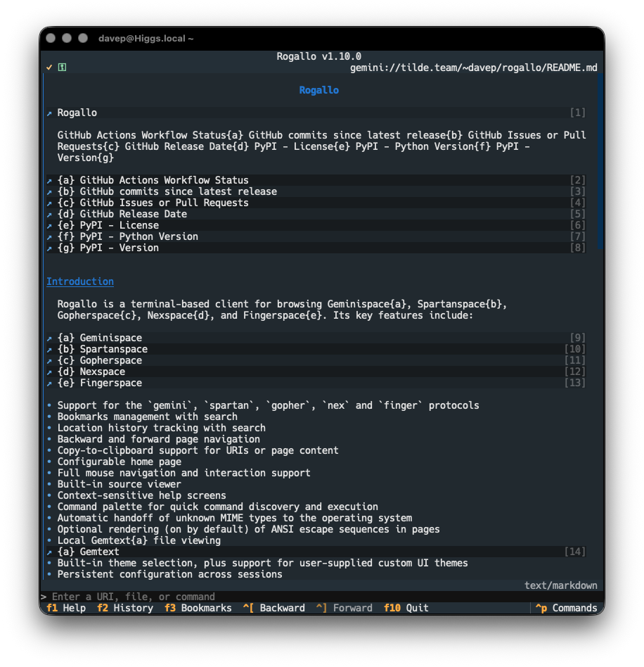
Task: Click the Rogallo v1.10.0 title text
Action: (318, 56)
